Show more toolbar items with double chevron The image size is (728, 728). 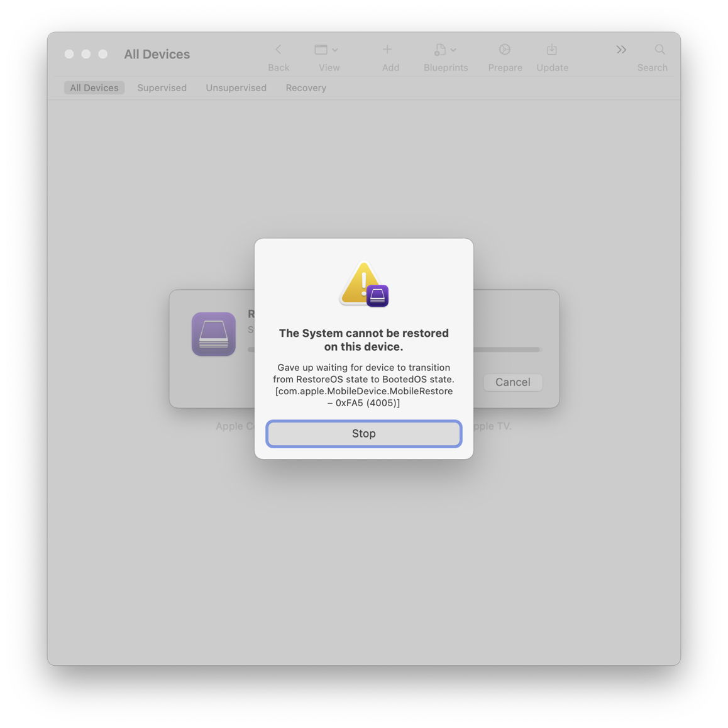point(621,50)
